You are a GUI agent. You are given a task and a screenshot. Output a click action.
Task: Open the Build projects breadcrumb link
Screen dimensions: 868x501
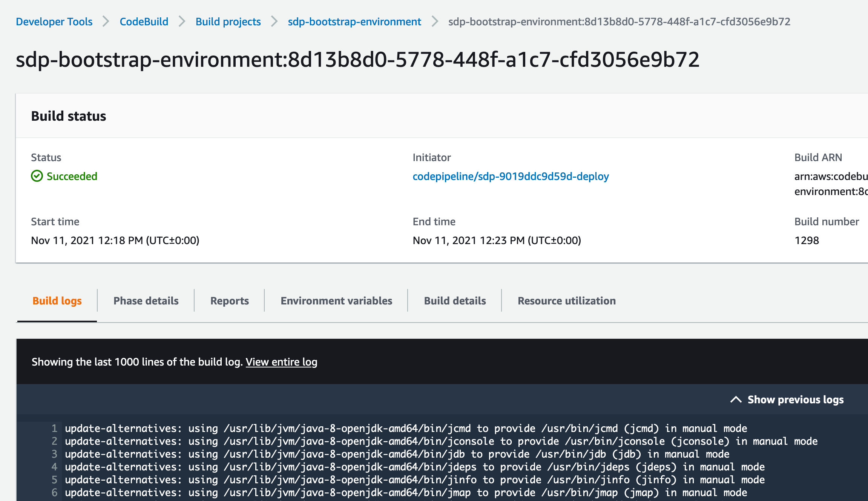point(228,22)
